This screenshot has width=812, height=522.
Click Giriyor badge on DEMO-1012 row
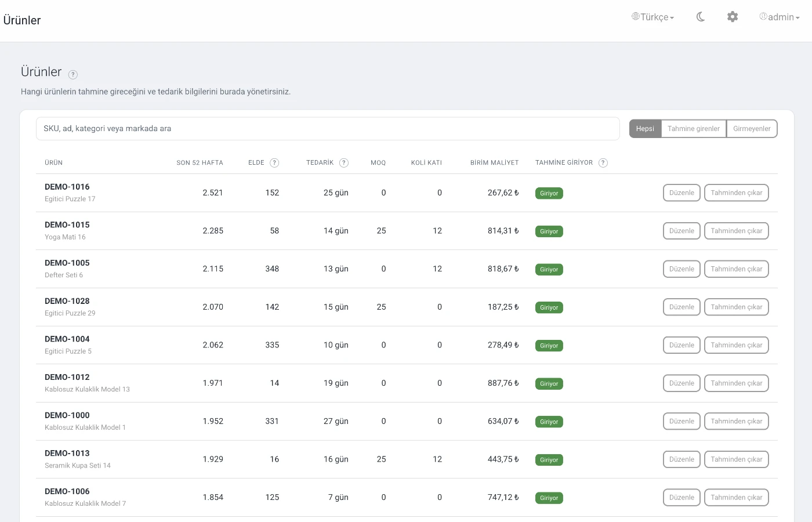pos(549,383)
